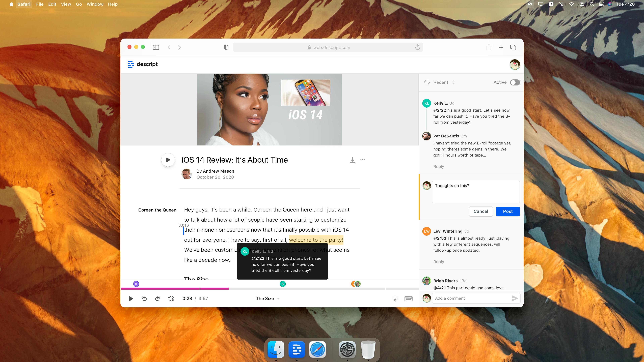Viewport: 644px width, 362px height.
Task: Go forward in Safari
Action: click(x=180, y=47)
